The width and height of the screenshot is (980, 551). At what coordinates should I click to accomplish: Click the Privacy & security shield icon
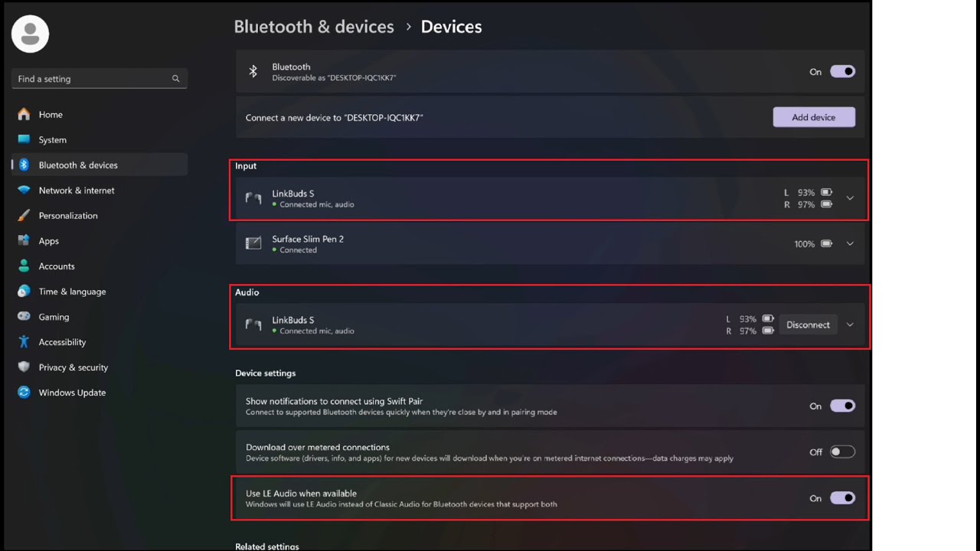click(x=24, y=367)
